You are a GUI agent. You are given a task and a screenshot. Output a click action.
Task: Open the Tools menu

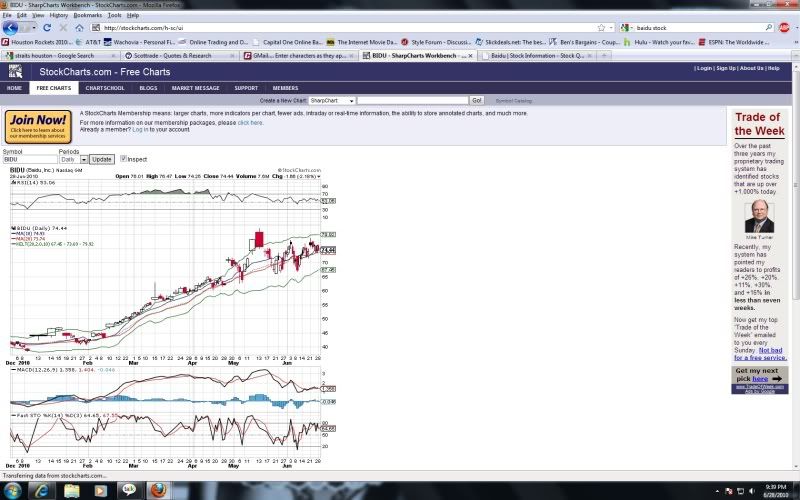pos(115,15)
